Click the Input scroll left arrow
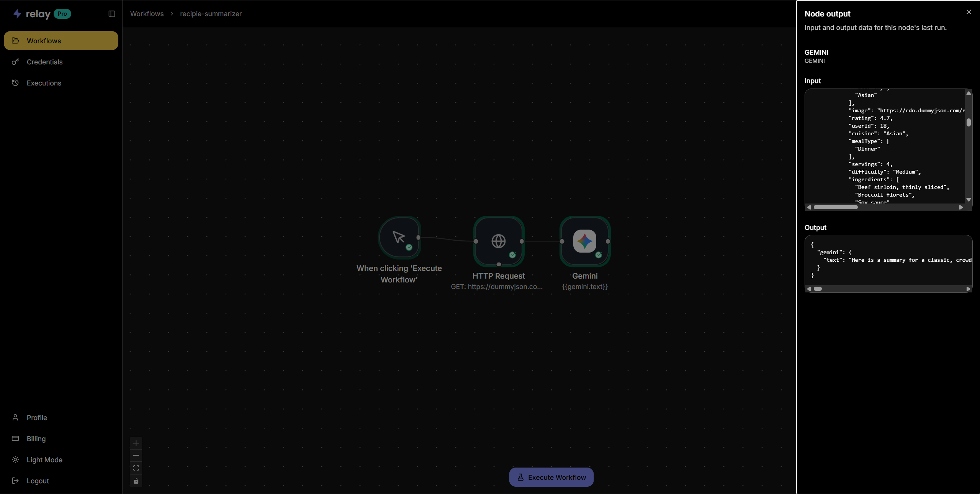Screen dimensions: 980x494 (x=809, y=207)
